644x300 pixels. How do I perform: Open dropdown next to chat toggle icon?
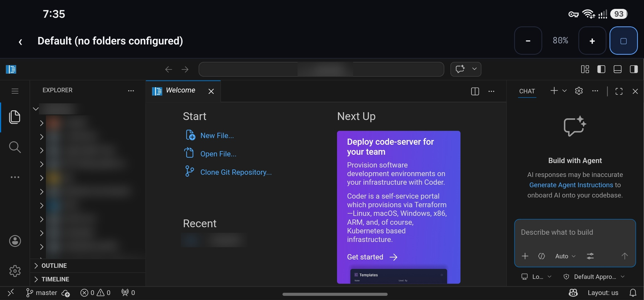point(474,69)
